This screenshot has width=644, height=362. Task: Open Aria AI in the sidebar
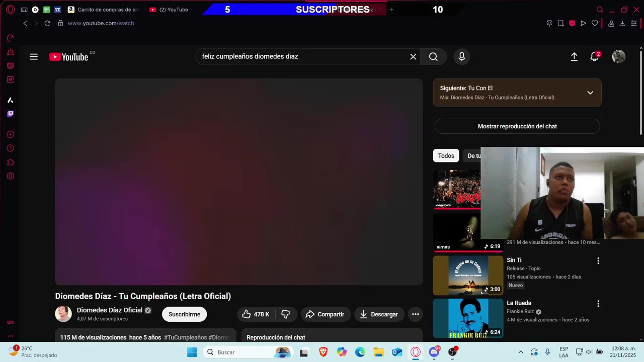pyautogui.click(x=10, y=100)
